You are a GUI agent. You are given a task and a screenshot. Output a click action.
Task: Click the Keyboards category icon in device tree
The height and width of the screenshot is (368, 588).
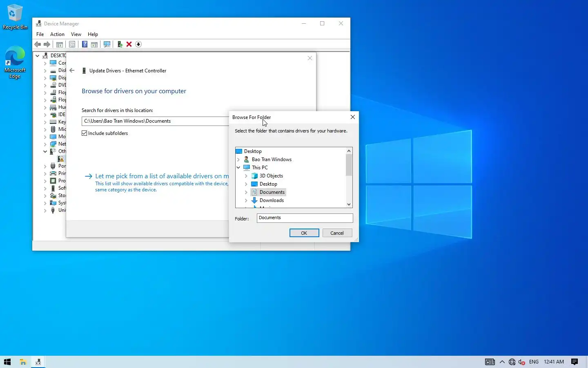click(x=53, y=122)
